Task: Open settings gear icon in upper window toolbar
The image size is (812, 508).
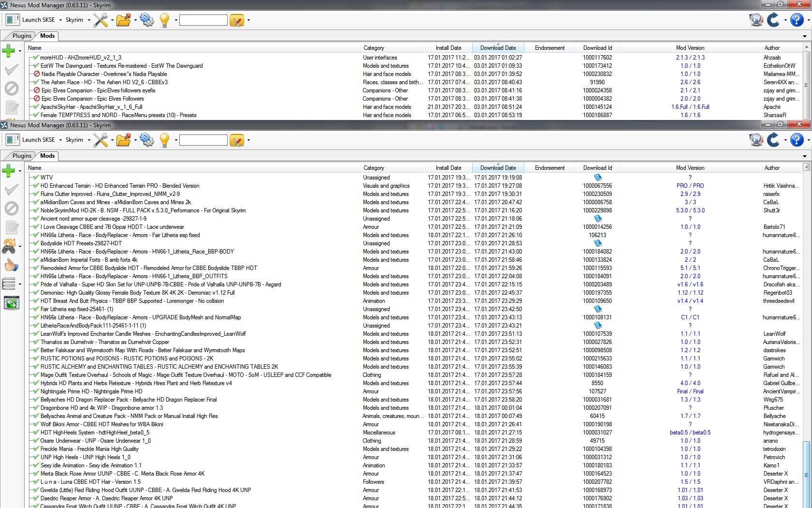Action: pyautogui.click(x=146, y=20)
